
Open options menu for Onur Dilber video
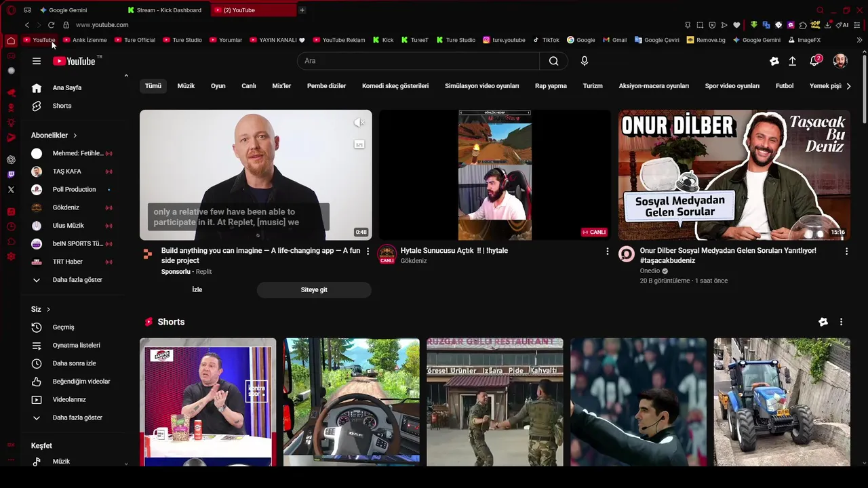[846, 251]
